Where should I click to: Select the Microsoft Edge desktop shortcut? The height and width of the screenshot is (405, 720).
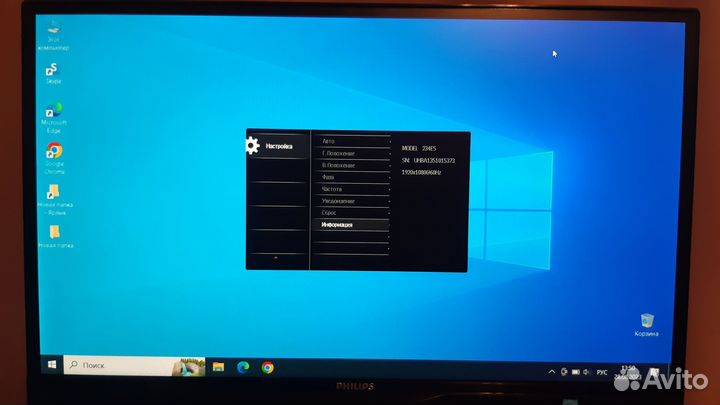tap(54, 118)
